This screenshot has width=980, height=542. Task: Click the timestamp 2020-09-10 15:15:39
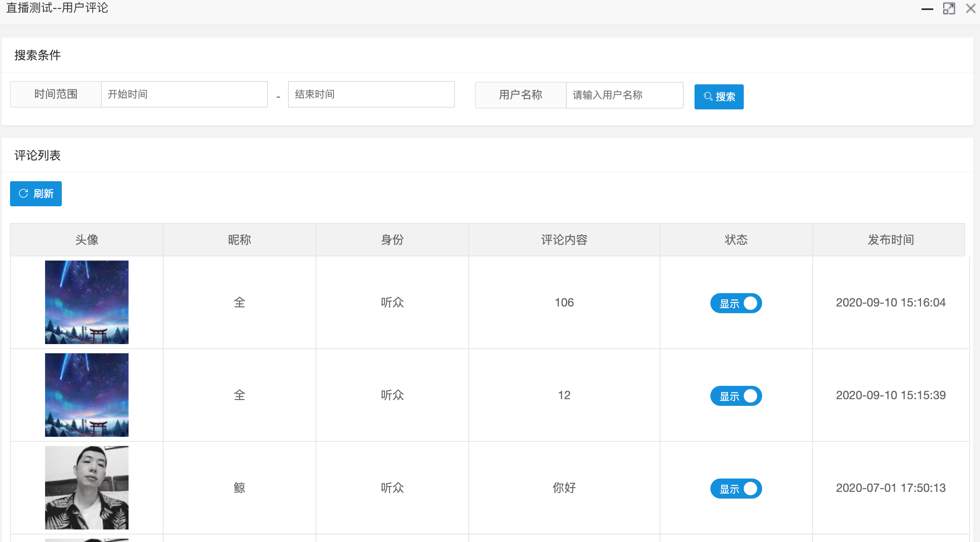point(891,395)
